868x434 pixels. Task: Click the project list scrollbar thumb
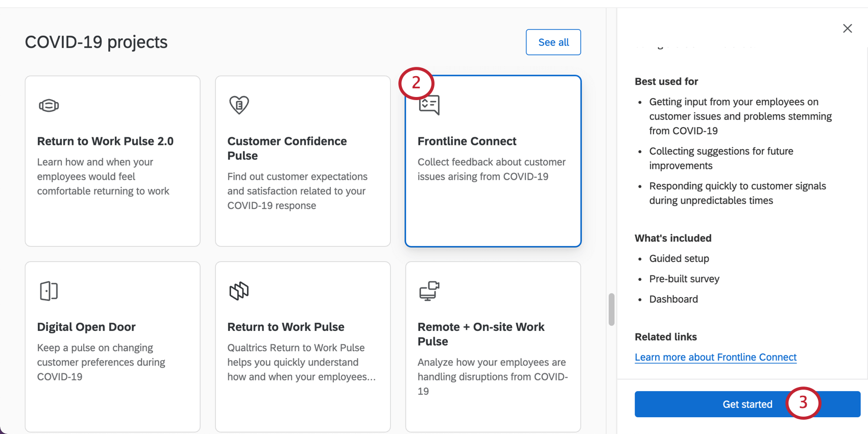(611, 309)
